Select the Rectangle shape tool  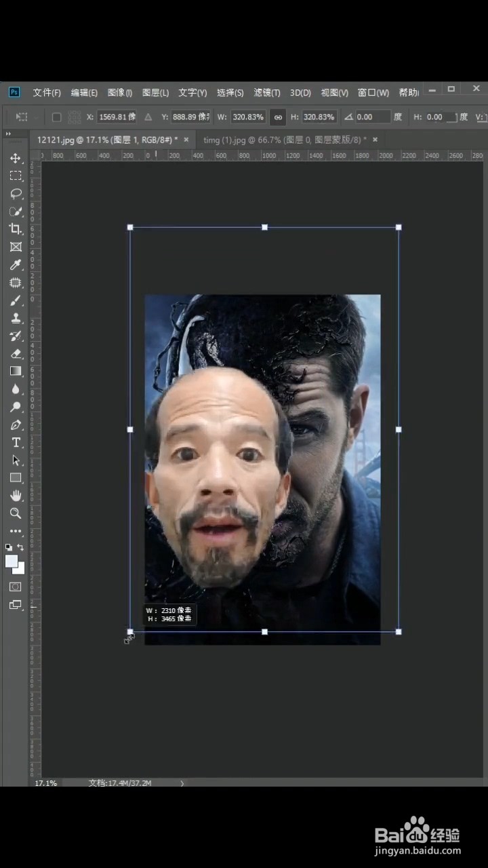(x=16, y=477)
